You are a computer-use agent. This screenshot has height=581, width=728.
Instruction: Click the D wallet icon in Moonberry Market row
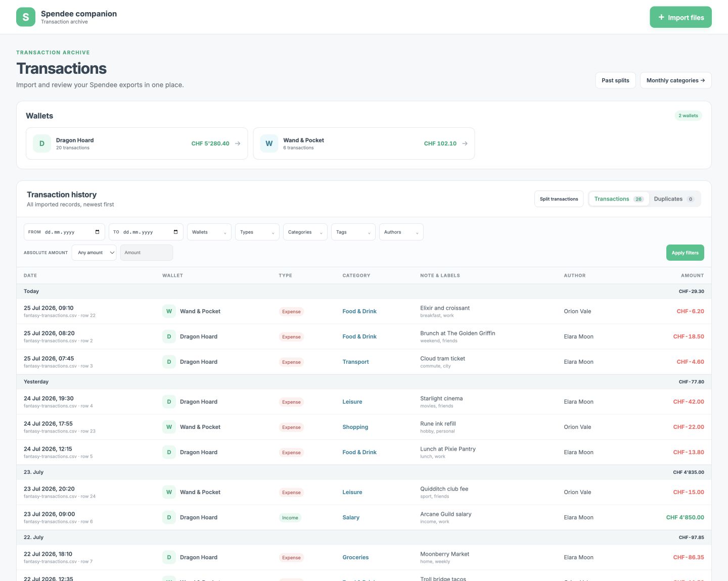pos(169,557)
